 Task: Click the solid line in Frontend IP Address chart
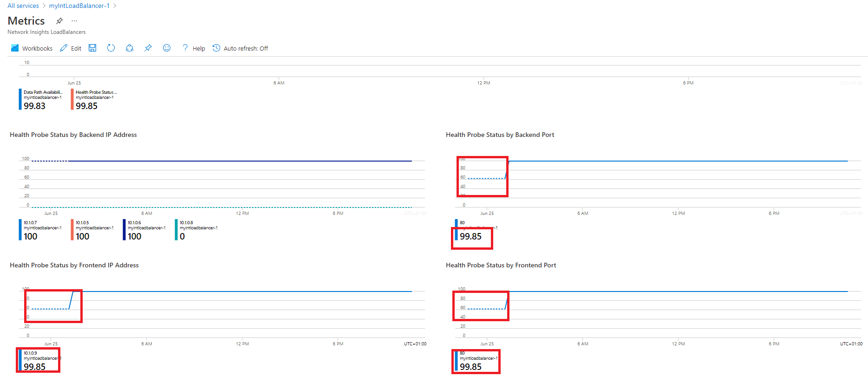coord(241,292)
